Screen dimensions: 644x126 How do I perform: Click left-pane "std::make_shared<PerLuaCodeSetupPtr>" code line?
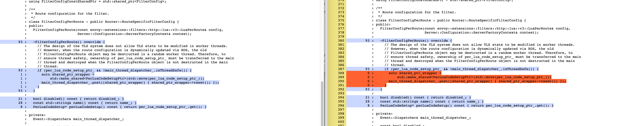(x=127, y=78)
